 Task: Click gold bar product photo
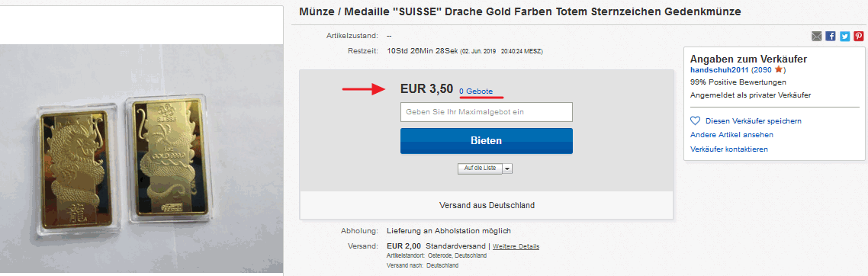point(141,158)
